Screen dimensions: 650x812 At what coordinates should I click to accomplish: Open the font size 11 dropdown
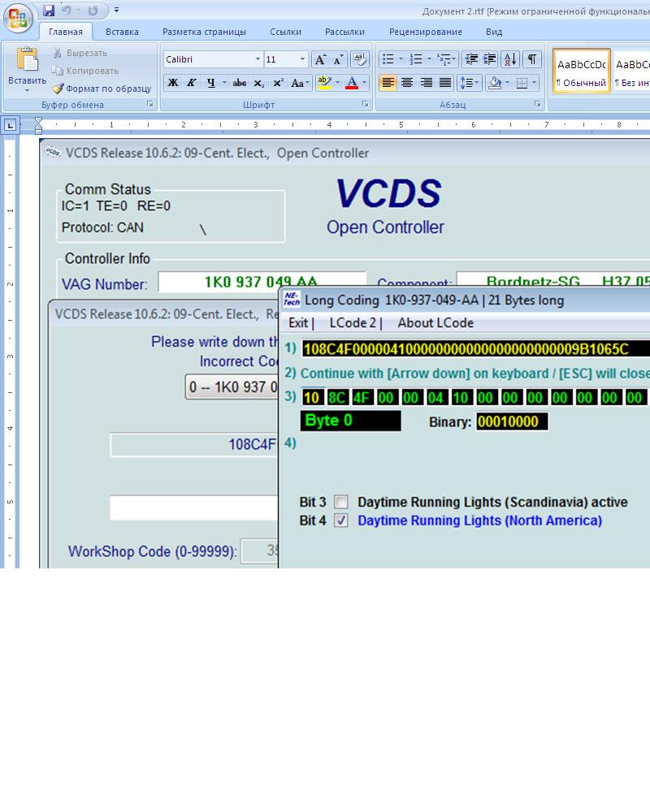(x=302, y=59)
